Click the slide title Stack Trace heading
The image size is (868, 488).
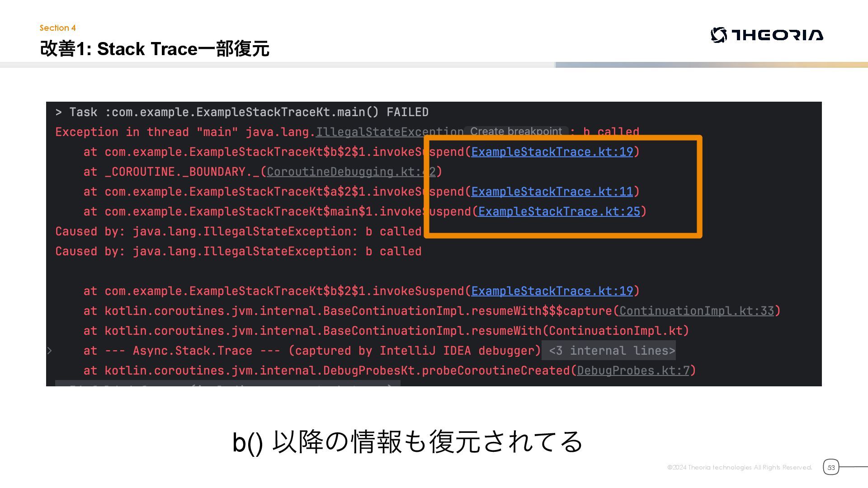tap(155, 49)
